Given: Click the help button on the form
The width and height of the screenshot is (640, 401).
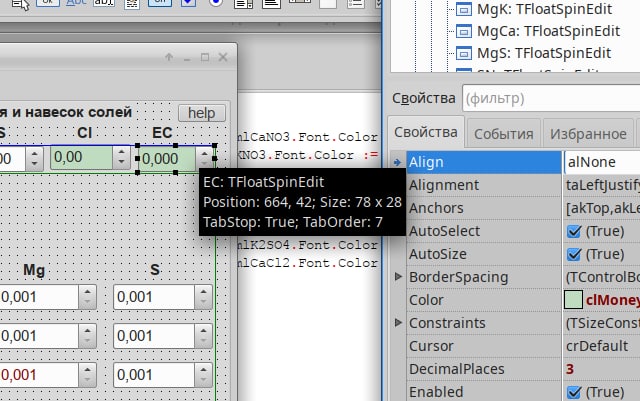Looking at the screenshot, I should (x=202, y=113).
